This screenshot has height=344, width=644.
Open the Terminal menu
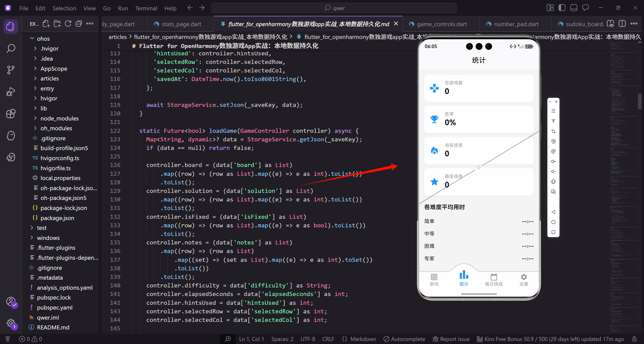click(x=146, y=8)
